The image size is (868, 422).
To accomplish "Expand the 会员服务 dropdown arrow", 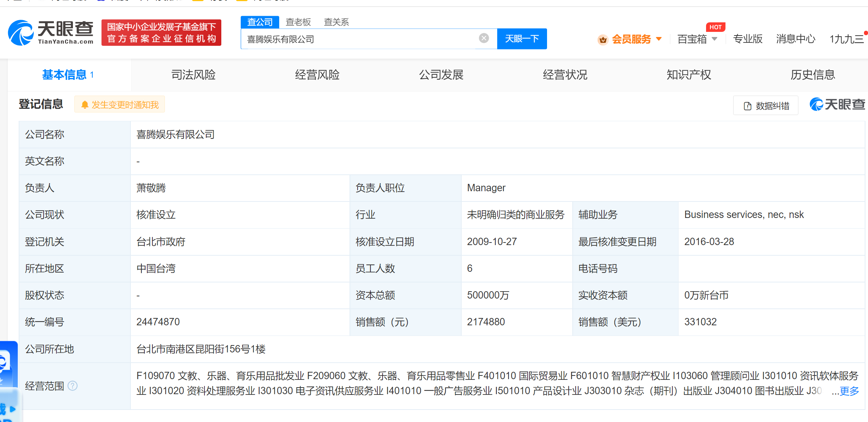I will click(659, 39).
